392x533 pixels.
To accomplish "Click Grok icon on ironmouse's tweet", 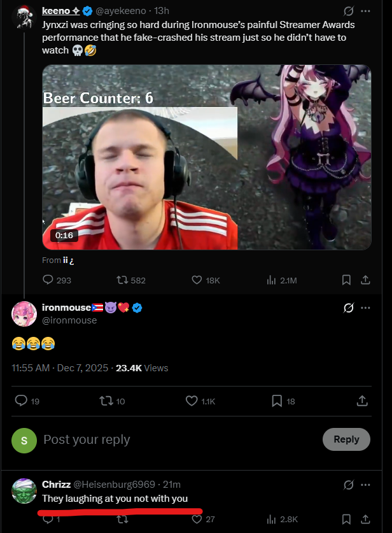I will click(x=348, y=308).
